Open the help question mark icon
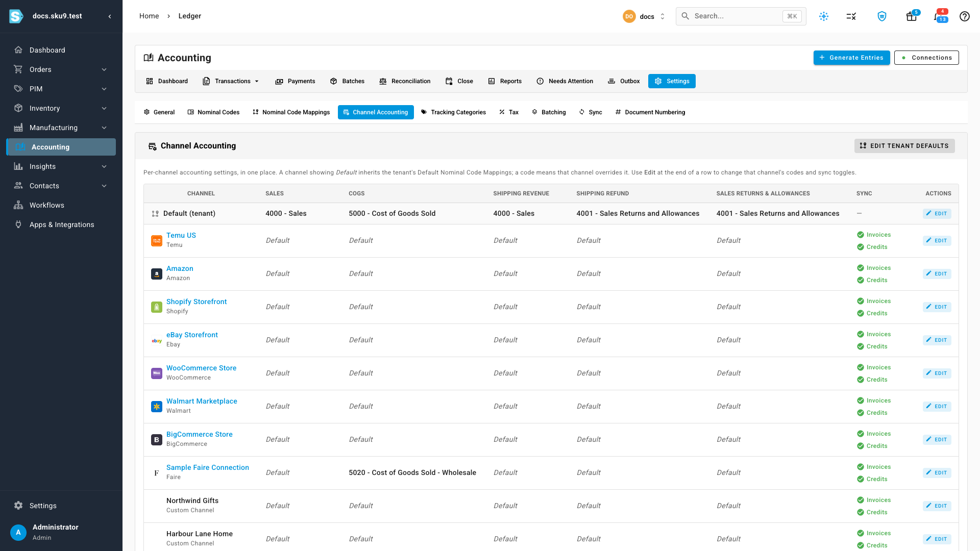This screenshot has width=980, height=551. pyautogui.click(x=965, y=16)
